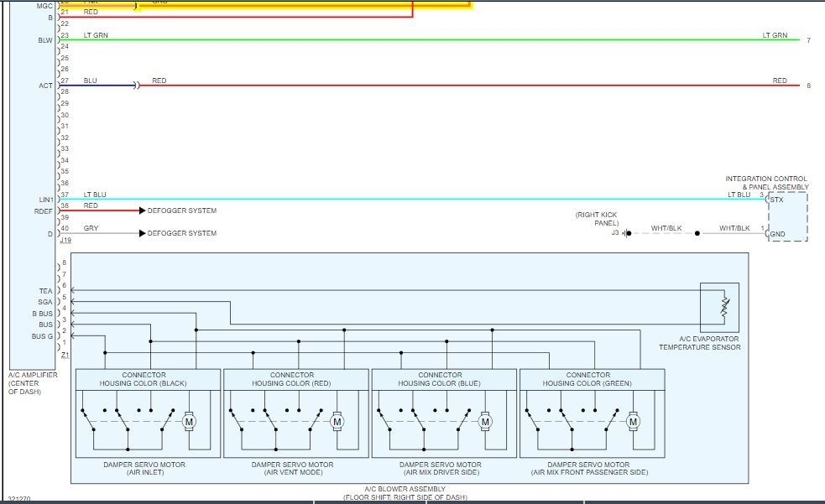Click the GND terminal on Integration Control panel
The width and height of the screenshot is (825, 504).
click(x=777, y=235)
